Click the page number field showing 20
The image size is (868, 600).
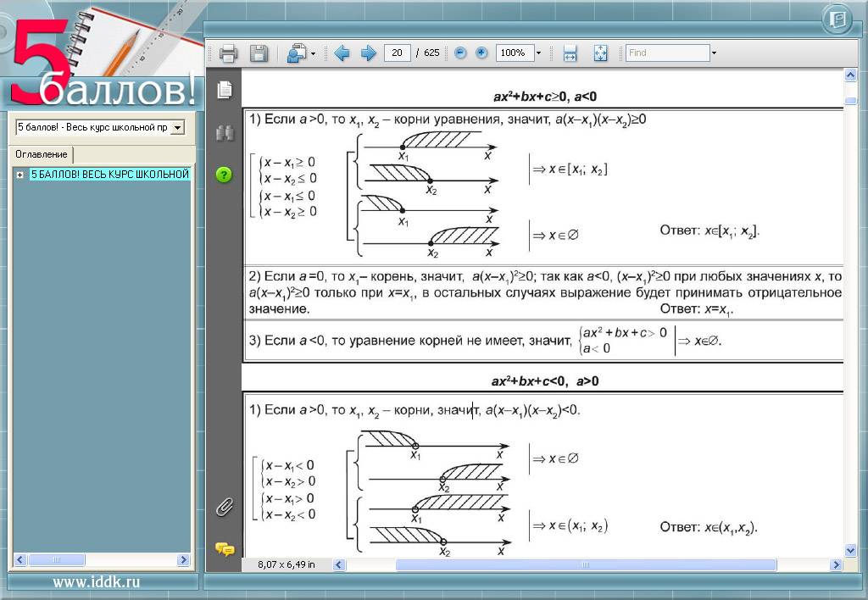(x=397, y=53)
